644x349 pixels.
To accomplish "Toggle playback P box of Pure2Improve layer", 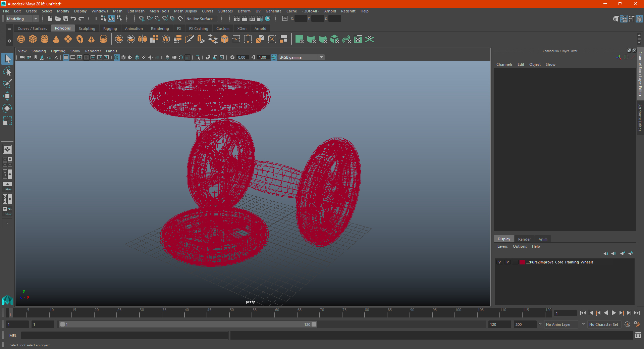I will tap(507, 262).
